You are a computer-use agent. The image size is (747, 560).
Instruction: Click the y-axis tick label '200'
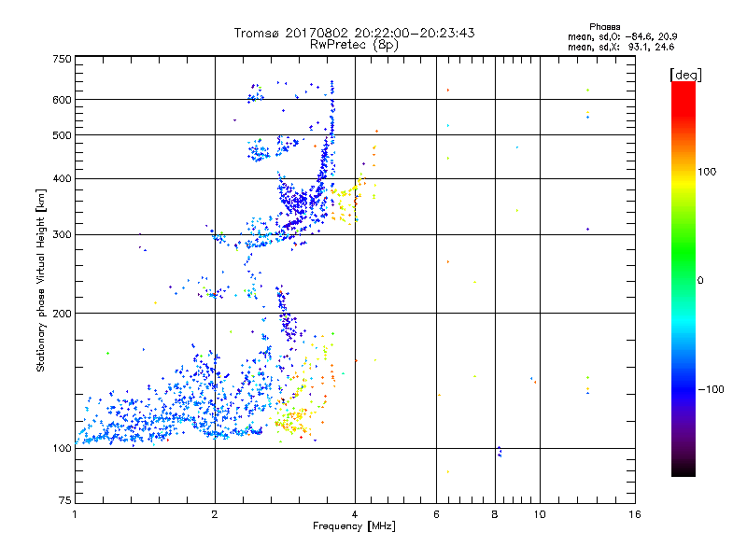pos(62,314)
